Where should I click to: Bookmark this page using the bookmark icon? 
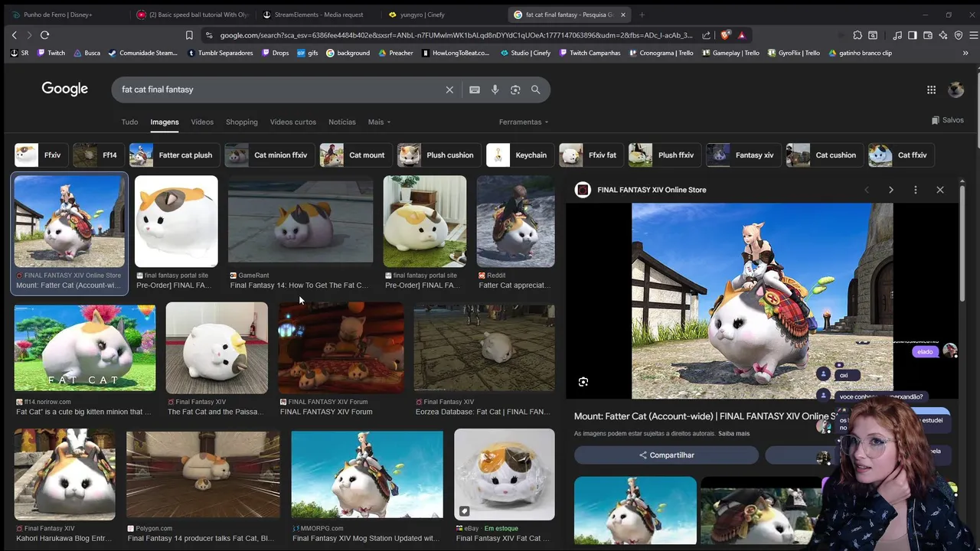[x=189, y=35]
